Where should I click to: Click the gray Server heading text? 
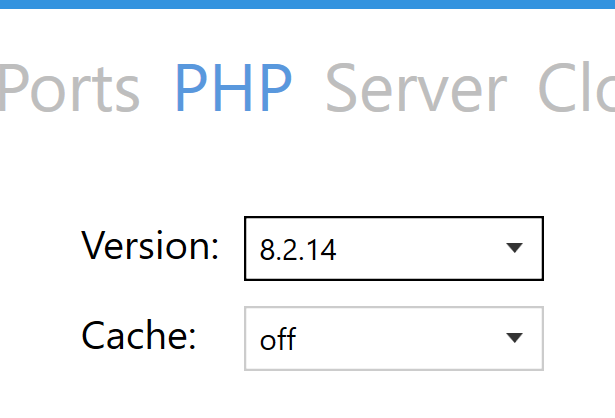click(415, 88)
